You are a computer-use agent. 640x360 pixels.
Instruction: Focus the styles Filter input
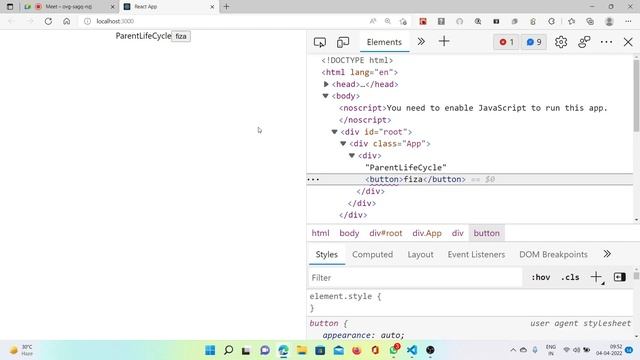[x=415, y=278]
